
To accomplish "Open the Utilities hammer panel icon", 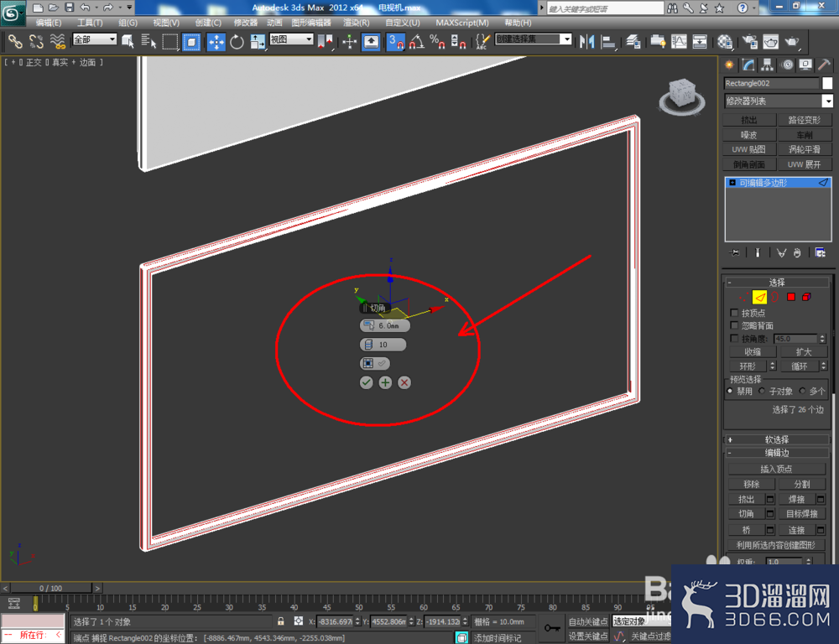I will pyautogui.click(x=824, y=65).
